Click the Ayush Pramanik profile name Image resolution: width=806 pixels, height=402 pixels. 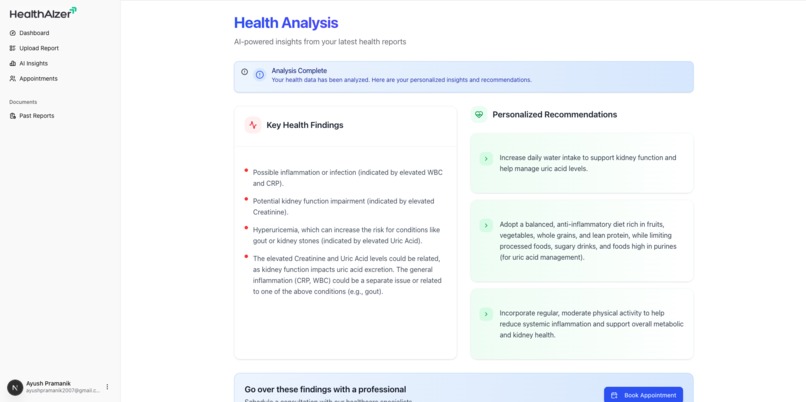pyautogui.click(x=48, y=383)
